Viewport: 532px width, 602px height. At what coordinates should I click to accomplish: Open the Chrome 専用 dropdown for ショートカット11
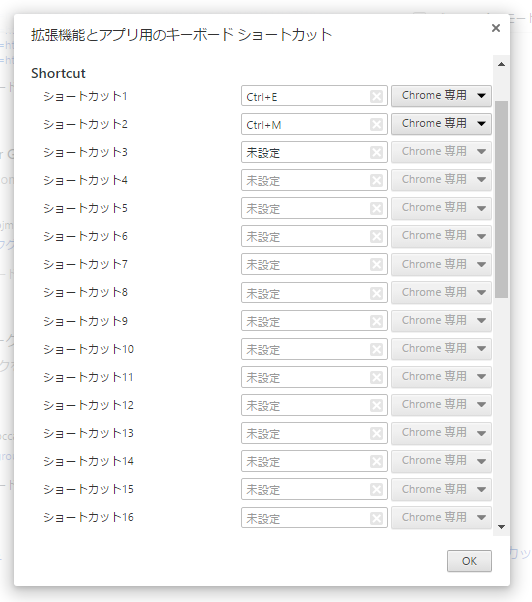(441, 377)
